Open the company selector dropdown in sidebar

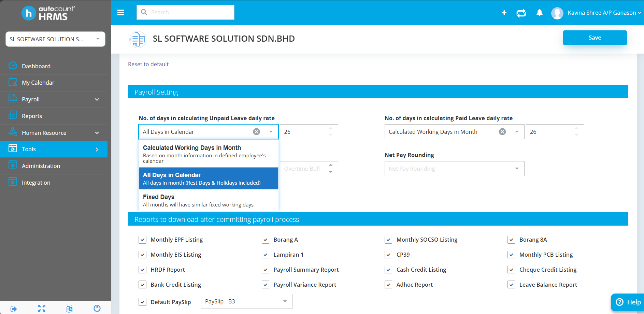click(x=55, y=39)
